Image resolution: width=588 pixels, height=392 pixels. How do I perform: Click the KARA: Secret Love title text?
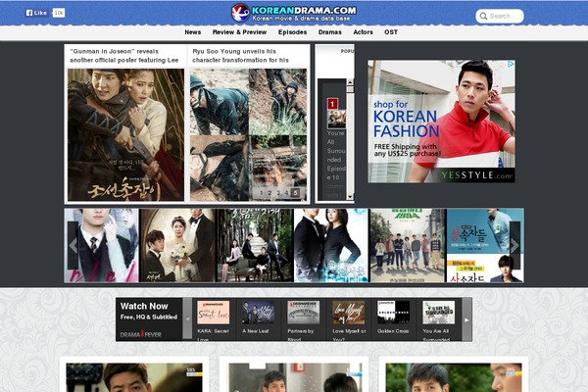click(213, 334)
